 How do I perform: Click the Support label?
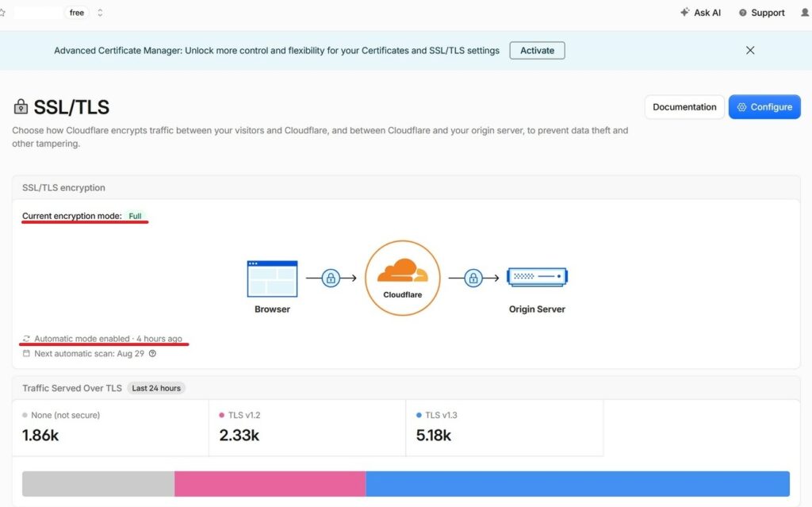(768, 13)
